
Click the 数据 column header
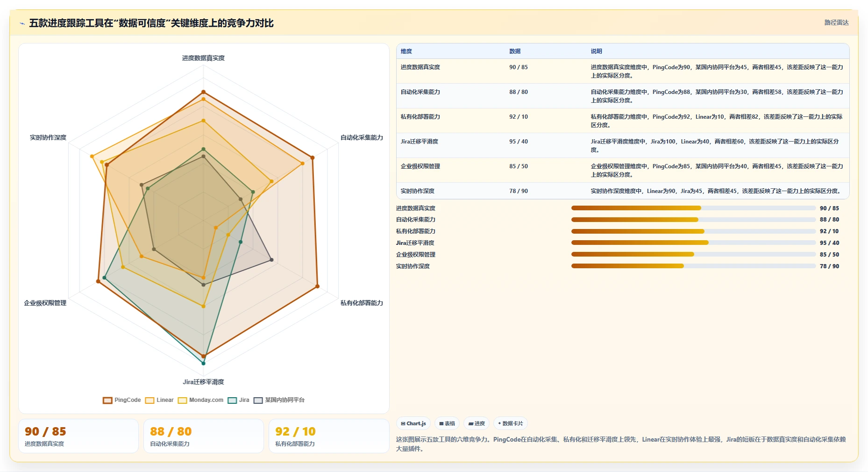tap(515, 51)
